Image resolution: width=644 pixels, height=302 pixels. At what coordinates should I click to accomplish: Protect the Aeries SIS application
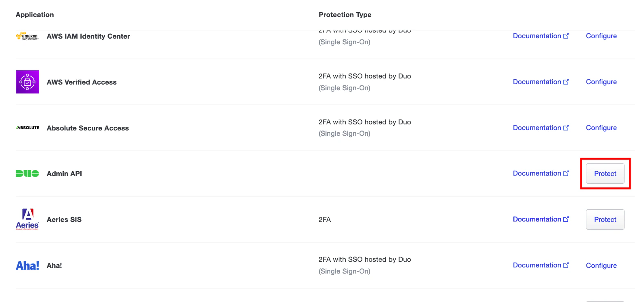(x=605, y=219)
